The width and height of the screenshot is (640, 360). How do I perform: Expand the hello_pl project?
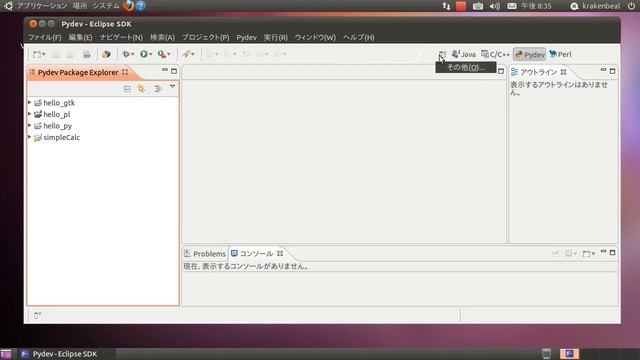pos(29,114)
